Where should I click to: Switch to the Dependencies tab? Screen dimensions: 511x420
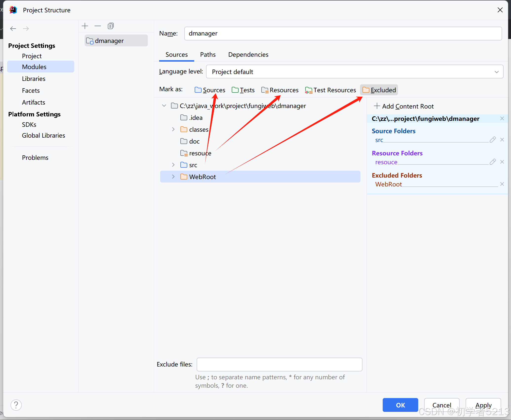pyautogui.click(x=248, y=55)
